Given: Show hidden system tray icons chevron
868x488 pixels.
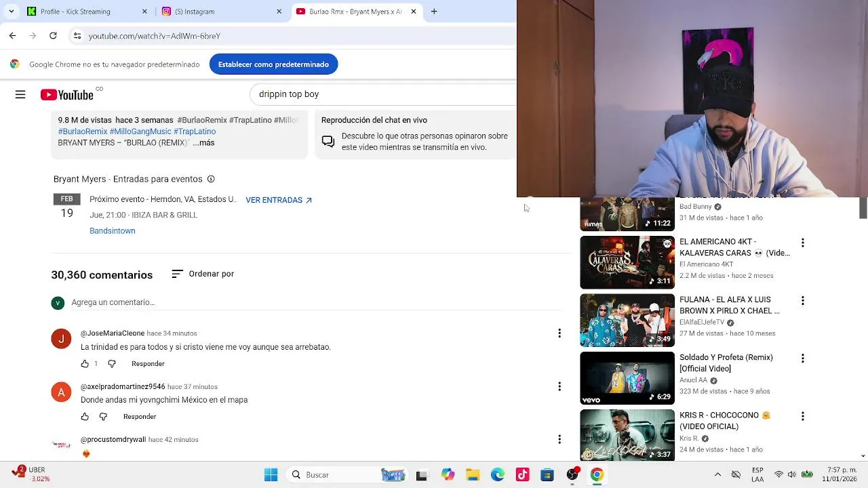Looking at the screenshot, I should [717, 474].
